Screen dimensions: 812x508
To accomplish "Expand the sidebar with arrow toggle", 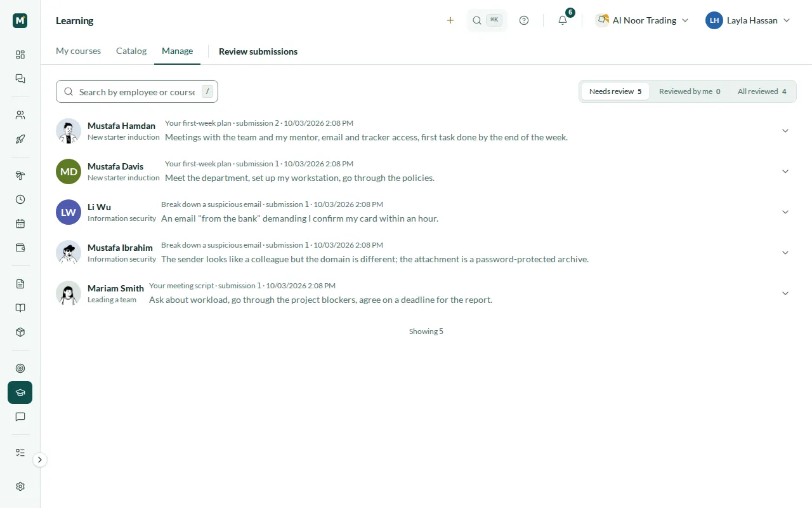I will click(x=40, y=460).
